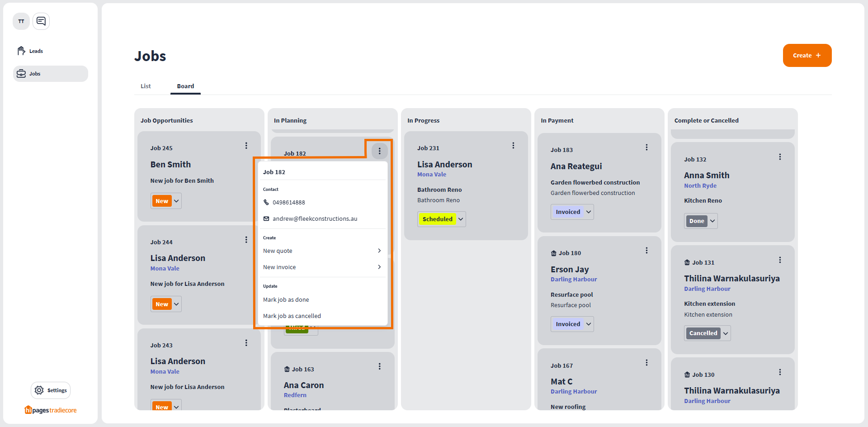Click the email andrew@fleekconstructions.au

click(x=315, y=219)
